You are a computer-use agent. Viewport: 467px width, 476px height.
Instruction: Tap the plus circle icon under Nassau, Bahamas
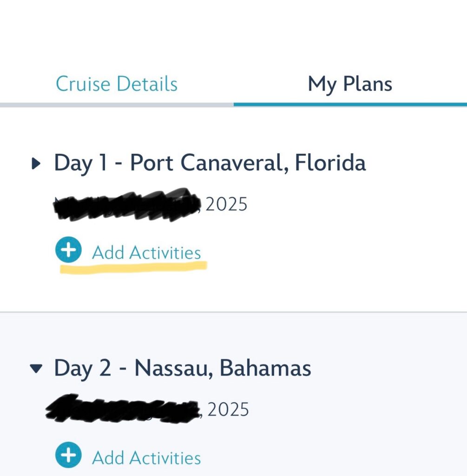click(x=68, y=455)
